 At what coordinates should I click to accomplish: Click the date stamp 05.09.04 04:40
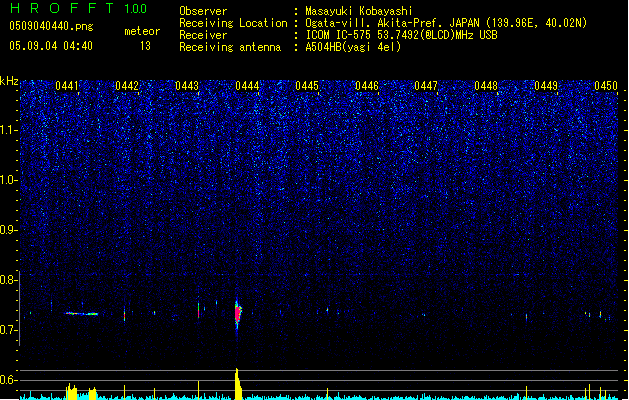[x=51, y=46]
